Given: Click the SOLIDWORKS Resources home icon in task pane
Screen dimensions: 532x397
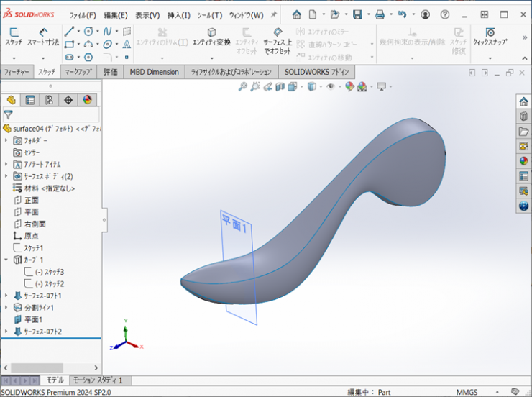Looking at the screenshot, I should [x=523, y=101].
